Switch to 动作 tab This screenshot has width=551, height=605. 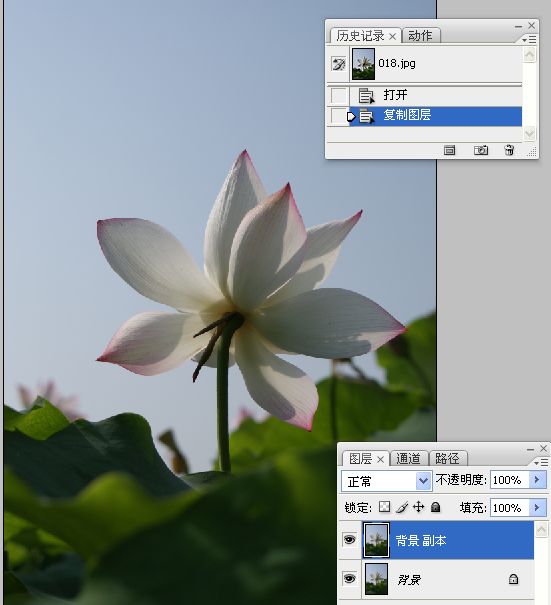(x=420, y=36)
